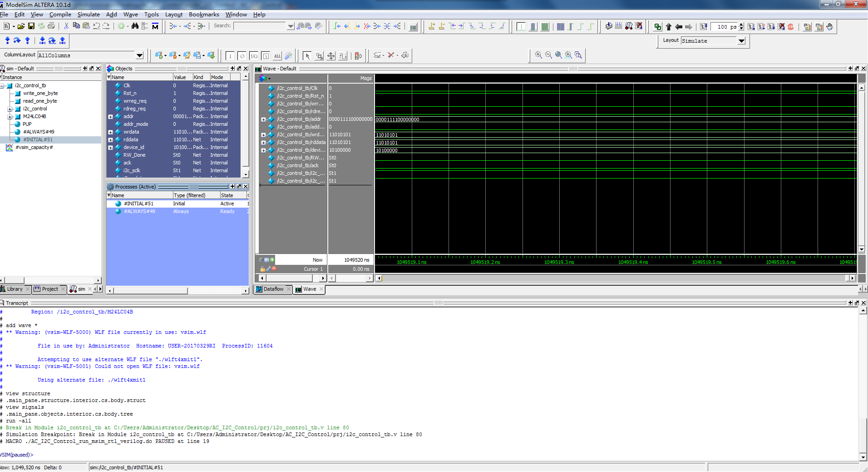Click the black up arrow toolbar icon
Screen dimensions: 868x472
(x=668, y=27)
